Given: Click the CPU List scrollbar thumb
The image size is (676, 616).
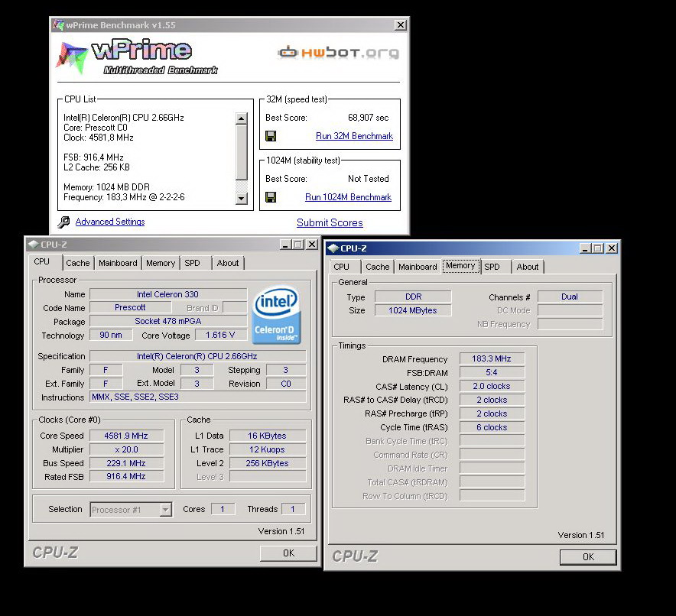Looking at the screenshot, I should pyautogui.click(x=242, y=152).
